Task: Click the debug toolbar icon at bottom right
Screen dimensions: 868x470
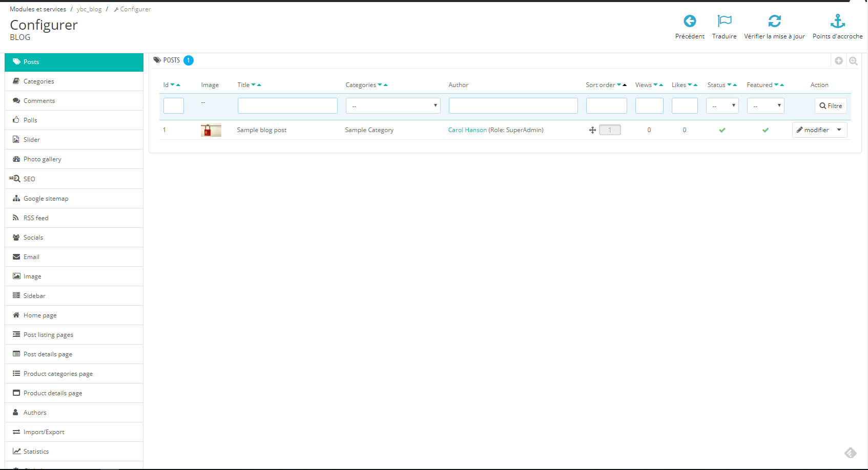Action: tap(851, 453)
